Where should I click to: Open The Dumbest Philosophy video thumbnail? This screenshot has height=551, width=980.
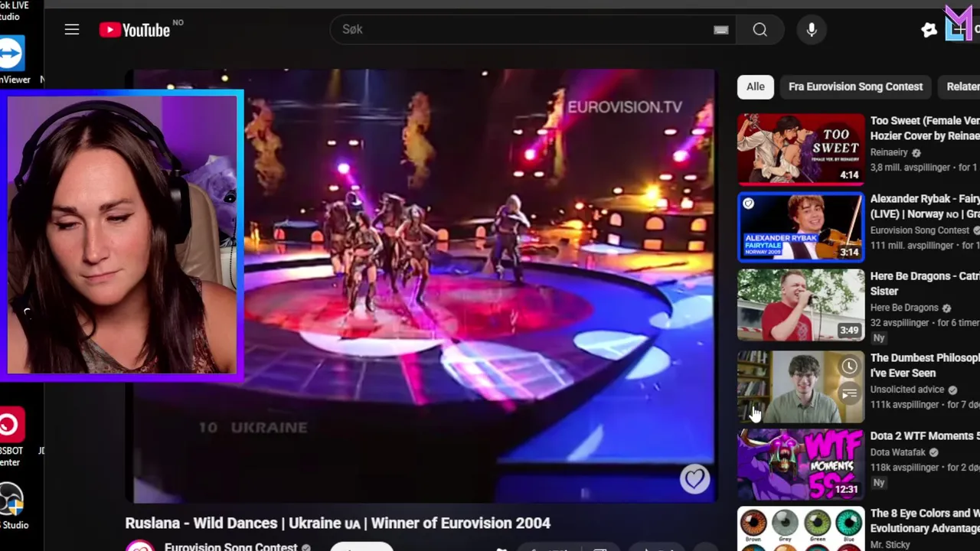801,387
